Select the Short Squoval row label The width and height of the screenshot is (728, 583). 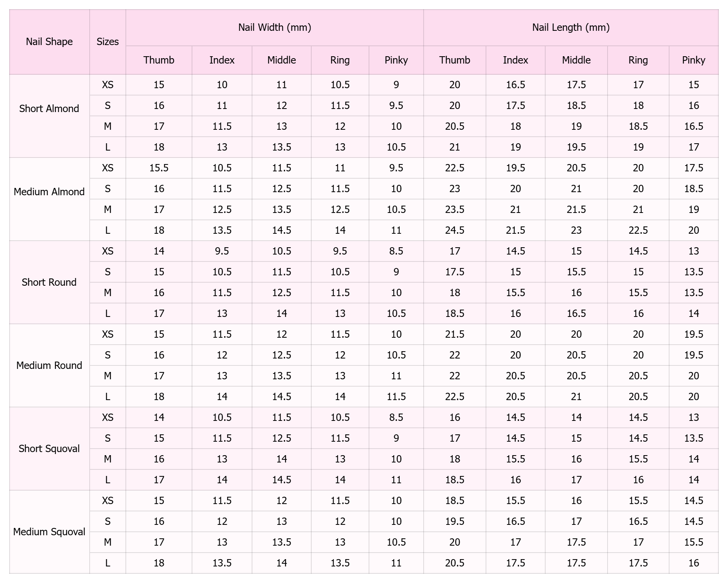49,449
